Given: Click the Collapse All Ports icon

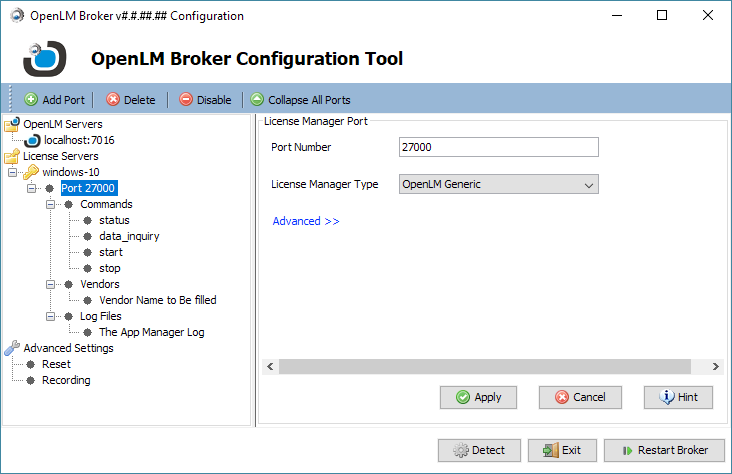Looking at the screenshot, I should [257, 100].
